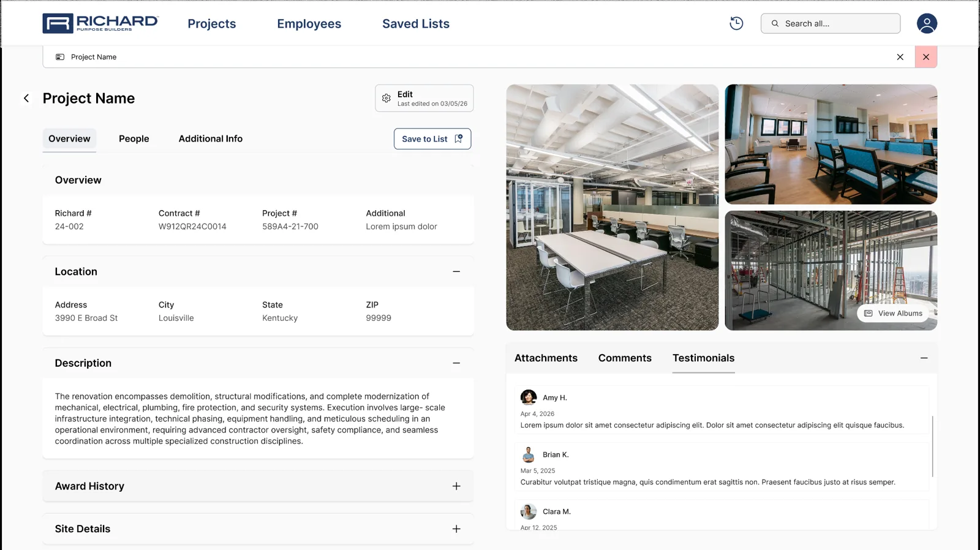This screenshot has width=980, height=550.
Task: Click the testimonials scrollbar
Action: tap(932, 446)
